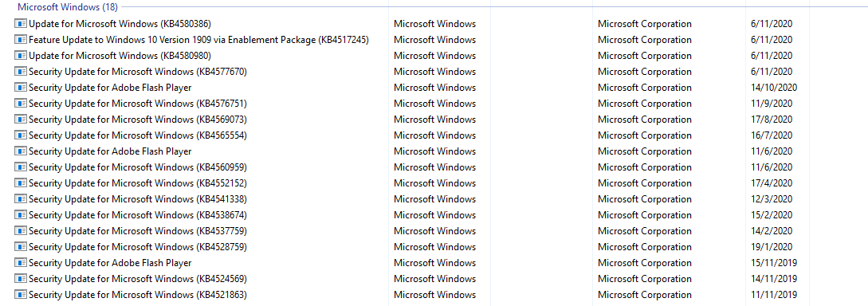Click the icon beside Security Update KB4537759
Image resolution: width=868 pixels, height=306 pixels.
pyautogui.click(x=21, y=231)
